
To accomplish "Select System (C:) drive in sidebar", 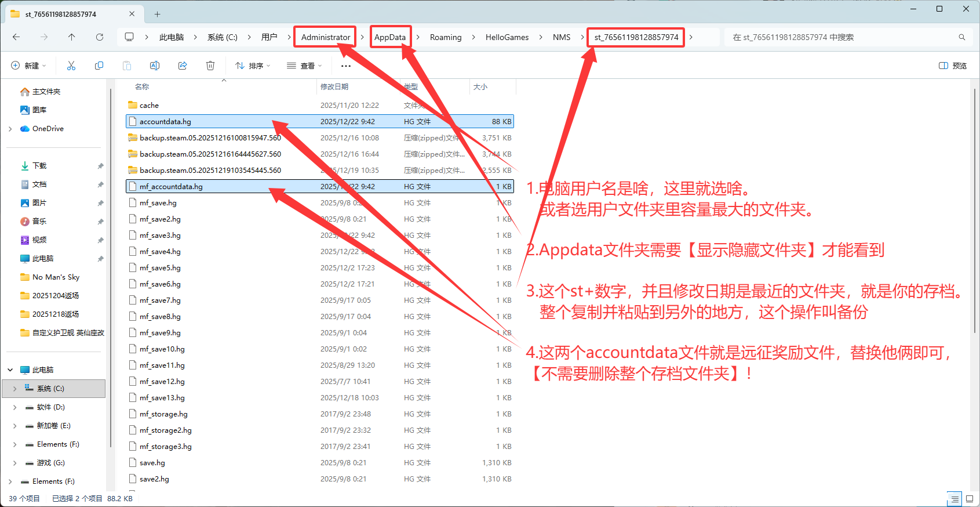I will click(x=50, y=389).
